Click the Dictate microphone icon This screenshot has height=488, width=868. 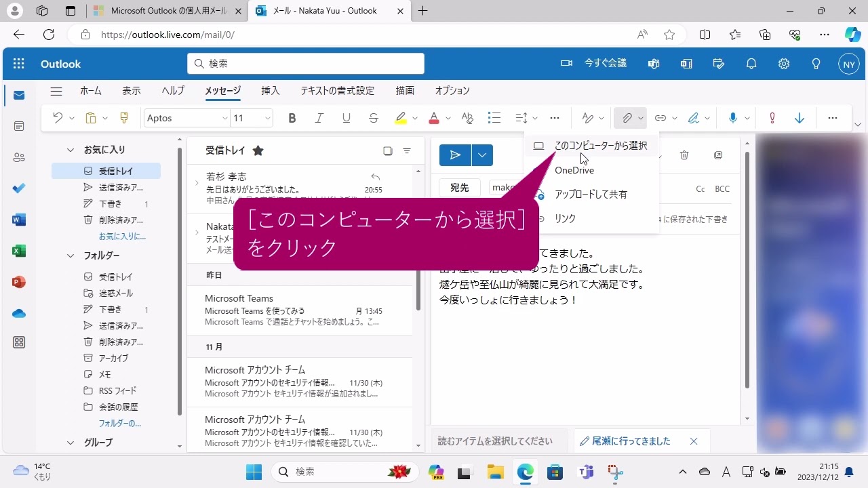point(733,118)
